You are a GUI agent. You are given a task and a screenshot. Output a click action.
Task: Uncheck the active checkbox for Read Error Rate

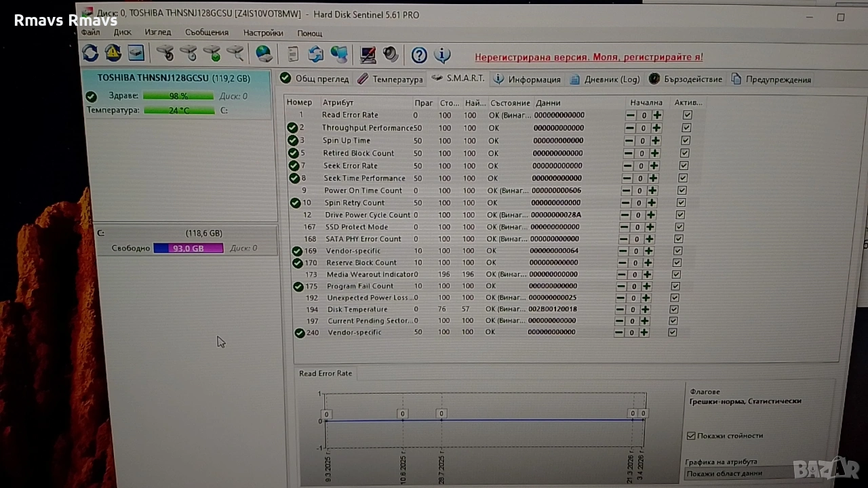coord(688,115)
